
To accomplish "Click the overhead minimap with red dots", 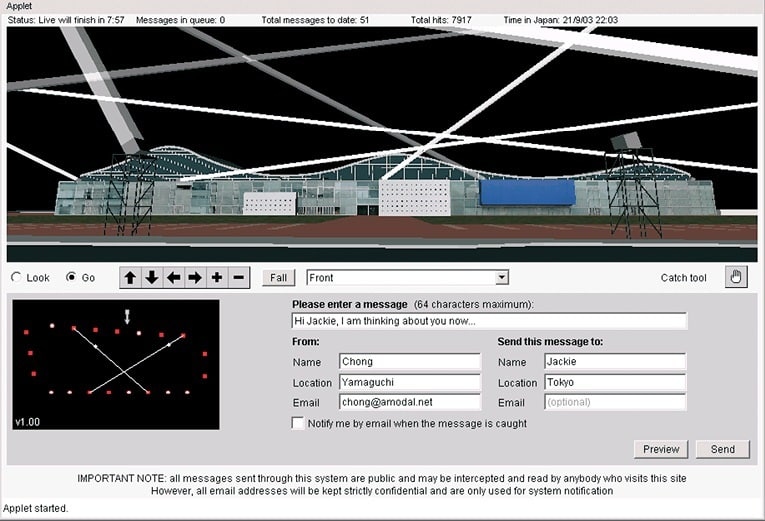I will [x=116, y=364].
